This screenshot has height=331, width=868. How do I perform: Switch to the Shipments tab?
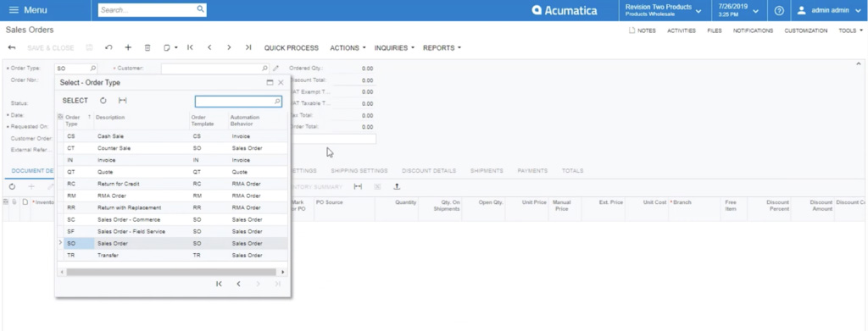pyautogui.click(x=487, y=171)
